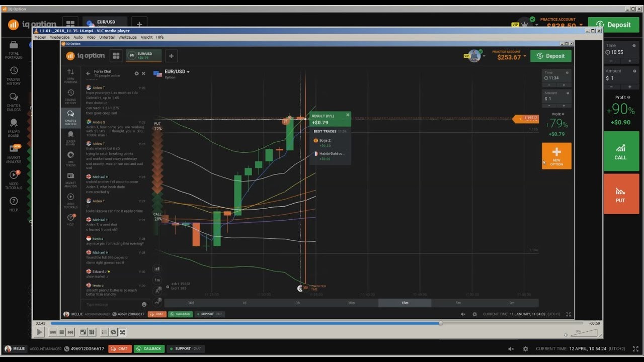Image resolution: width=644 pixels, height=362 pixels.
Task: Close the Forex Chat panel
Action: pos(143,73)
